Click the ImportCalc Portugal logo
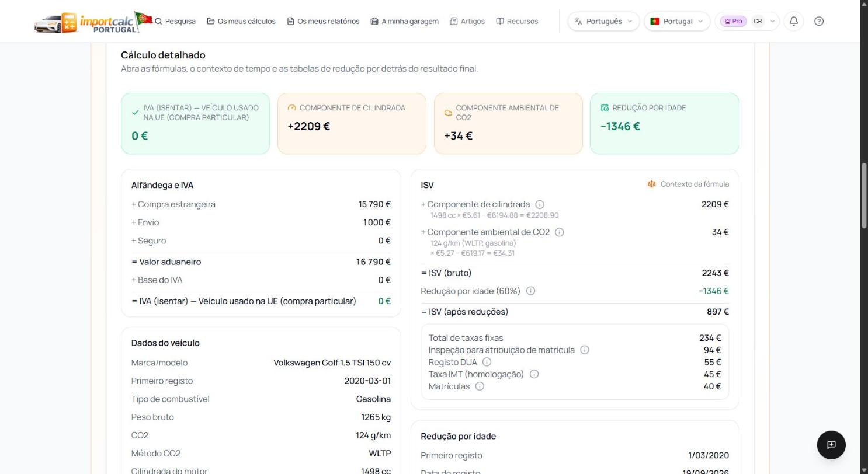868x474 pixels. click(x=93, y=22)
